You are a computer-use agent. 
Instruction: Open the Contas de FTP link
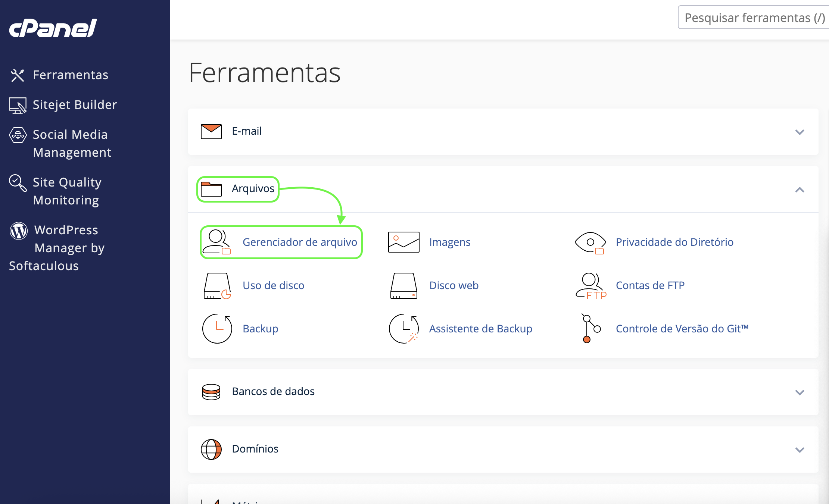pos(650,285)
